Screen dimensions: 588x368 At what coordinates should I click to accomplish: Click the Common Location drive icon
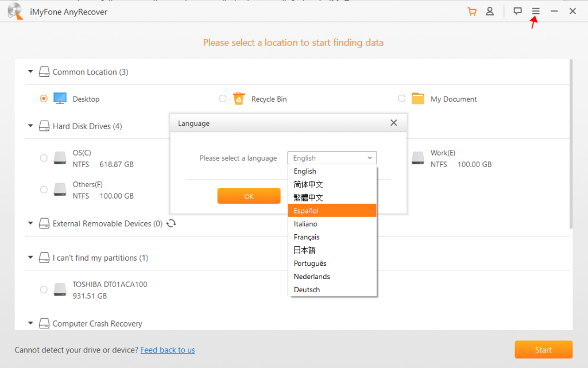pos(44,72)
